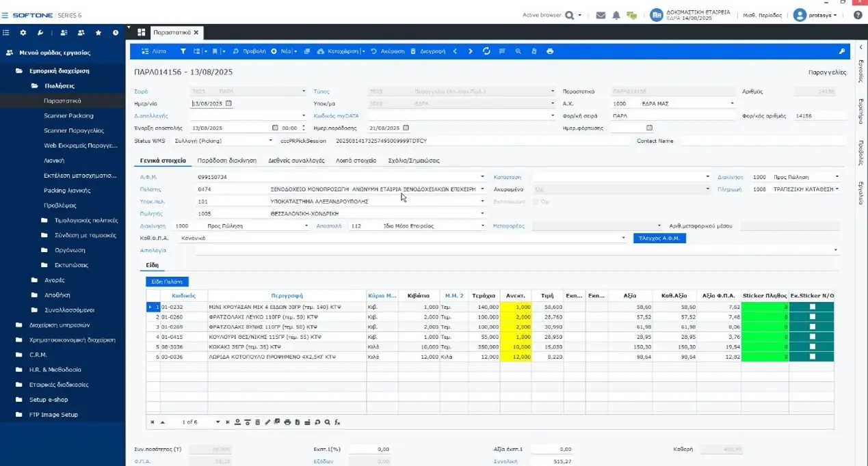
Task: Go to previous record with left arrow
Action: [x=456, y=51]
